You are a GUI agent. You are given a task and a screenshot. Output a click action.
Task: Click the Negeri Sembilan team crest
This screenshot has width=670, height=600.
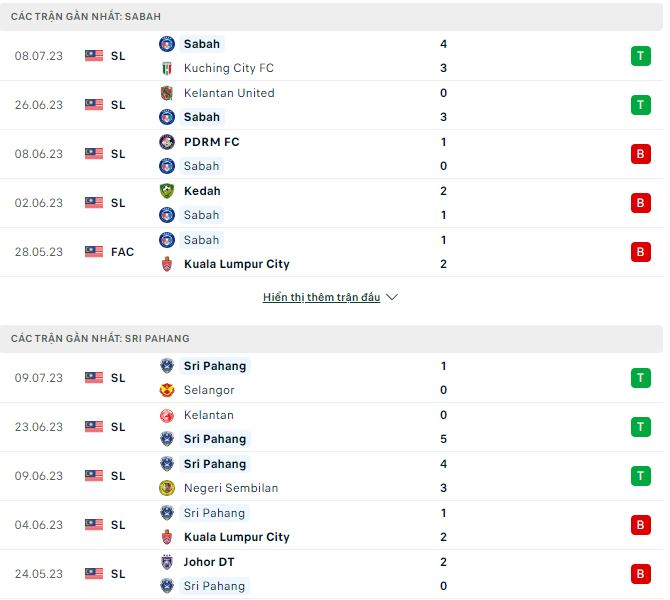[167, 488]
